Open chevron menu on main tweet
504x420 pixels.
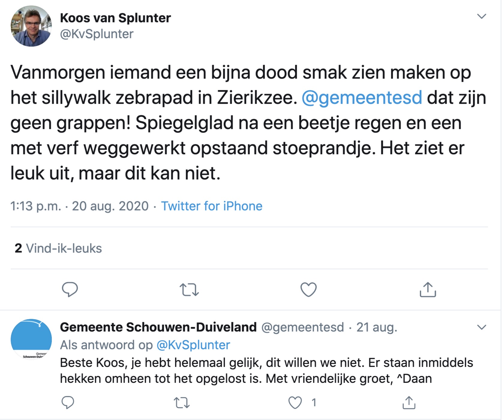click(481, 16)
